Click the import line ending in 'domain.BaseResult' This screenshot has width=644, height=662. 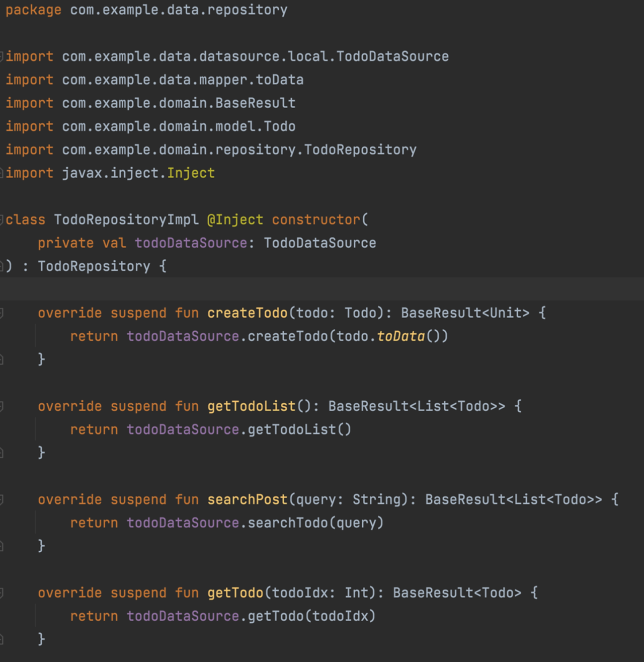click(151, 103)
